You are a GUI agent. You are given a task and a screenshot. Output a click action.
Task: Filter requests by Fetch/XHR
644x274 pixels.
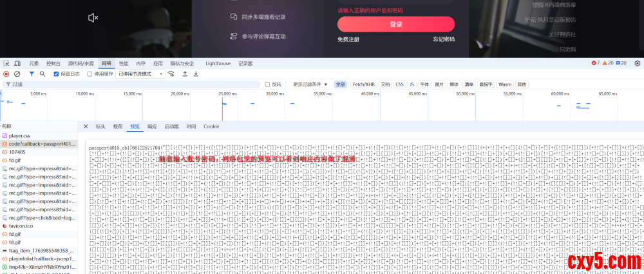363,84
